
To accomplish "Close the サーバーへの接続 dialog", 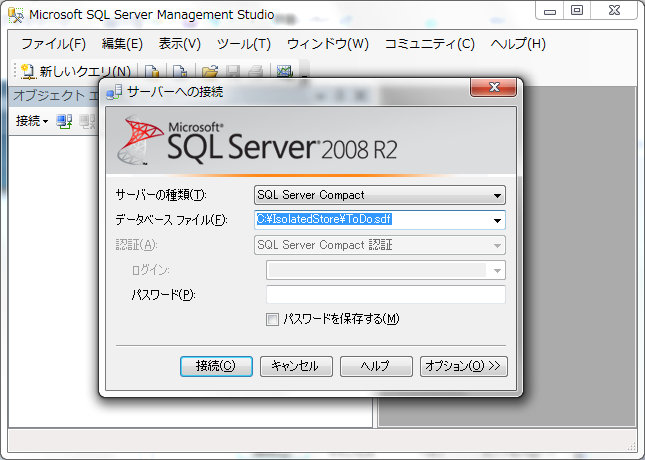I will [494, 87].
